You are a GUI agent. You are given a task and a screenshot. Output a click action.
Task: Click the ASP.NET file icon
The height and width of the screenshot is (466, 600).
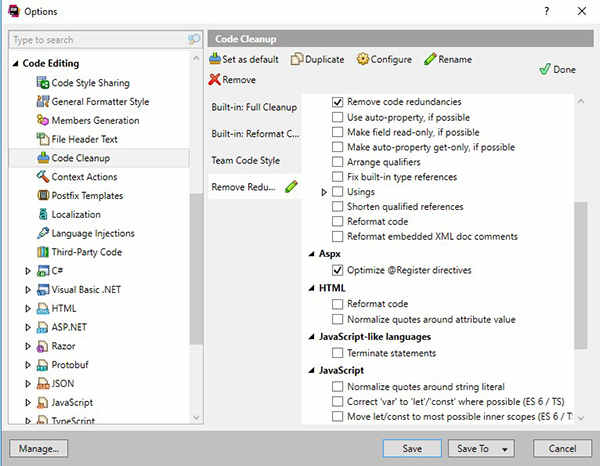[42, 327]
